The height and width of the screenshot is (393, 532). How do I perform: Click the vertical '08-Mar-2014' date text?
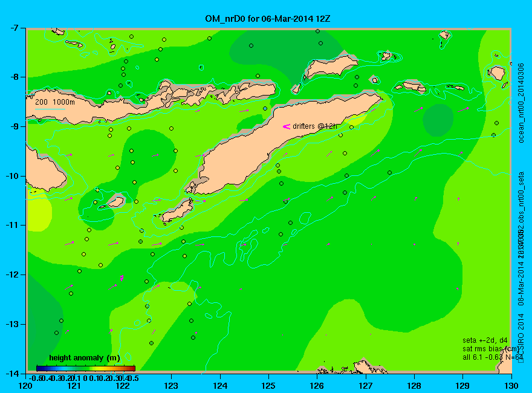click(521, 282)
